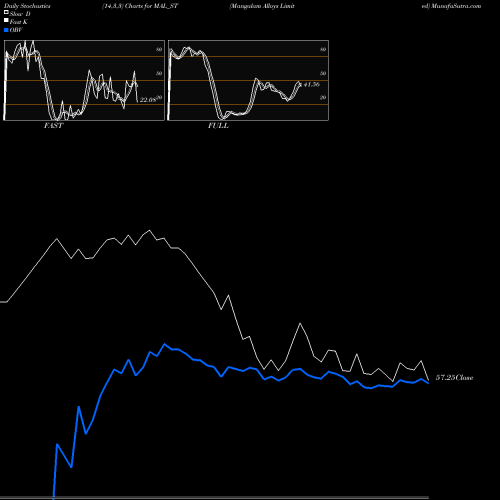Click the Fast K legend label
This screenshot has height=500, width=500.
(x=19, y=22)
